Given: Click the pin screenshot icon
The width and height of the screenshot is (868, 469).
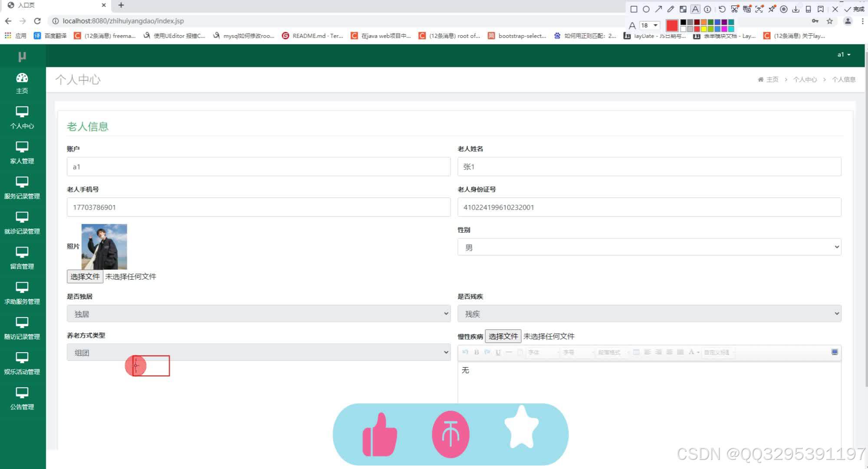Looking at the screenshot, I should click(x=772, y=9).
